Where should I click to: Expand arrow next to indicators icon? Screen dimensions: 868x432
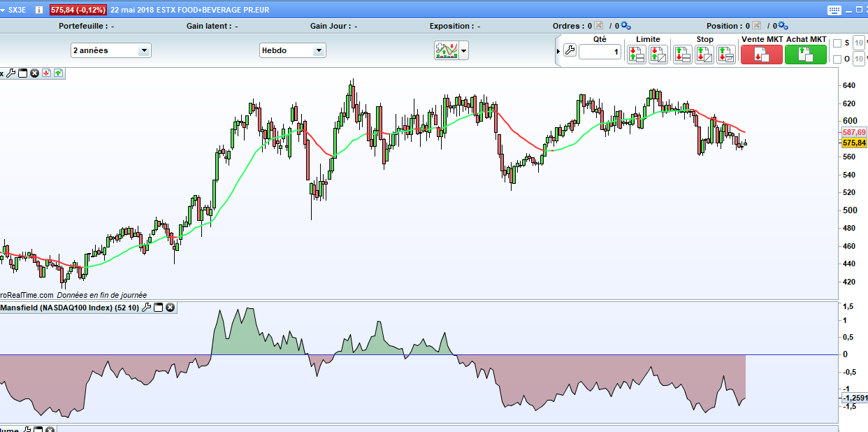click(x=463, y=50)
